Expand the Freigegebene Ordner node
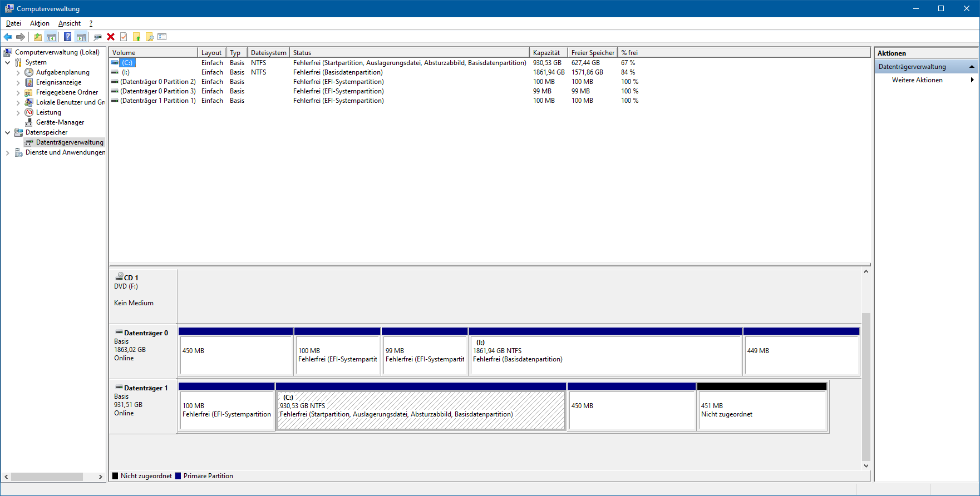The width and height of the screenshot is (980, 496). (18, 92)
